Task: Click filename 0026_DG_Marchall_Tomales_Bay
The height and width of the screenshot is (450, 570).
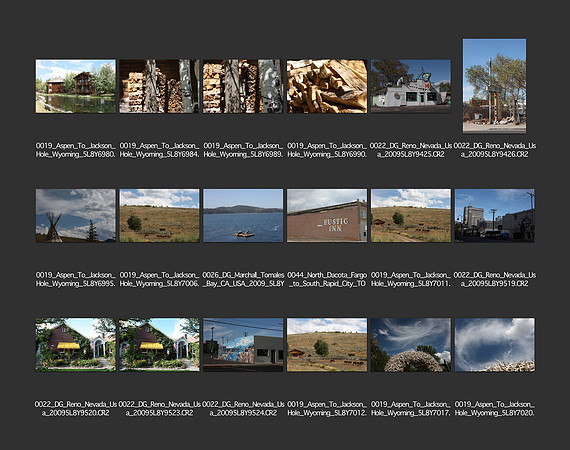Action: (x=243, y=280)
